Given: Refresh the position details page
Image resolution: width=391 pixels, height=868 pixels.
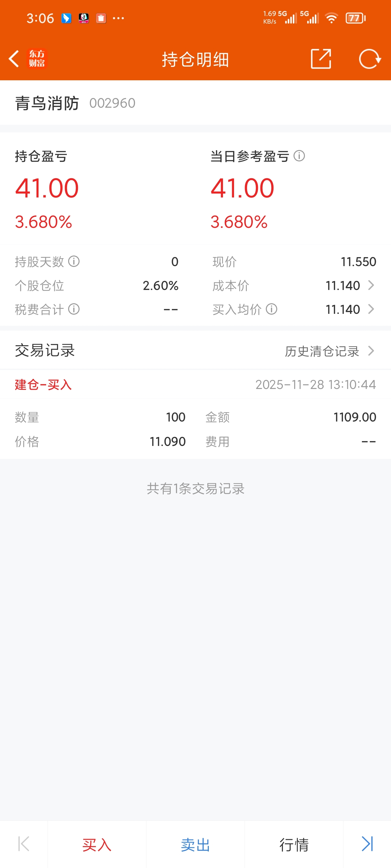Looking at the screenshot, I should pos(370,59).
